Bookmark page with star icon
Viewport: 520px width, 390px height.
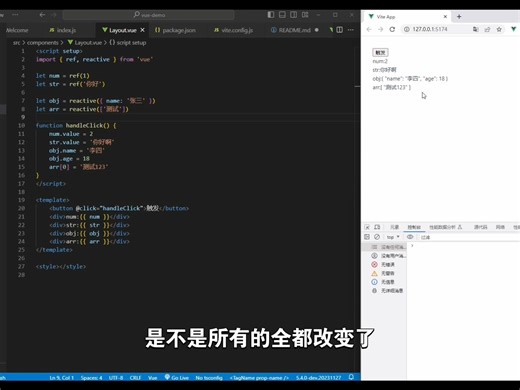[499, 29]
